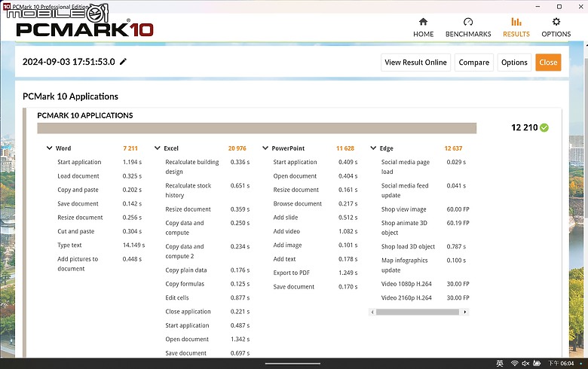Collapse the Excel section chevron

pos(157,148)
